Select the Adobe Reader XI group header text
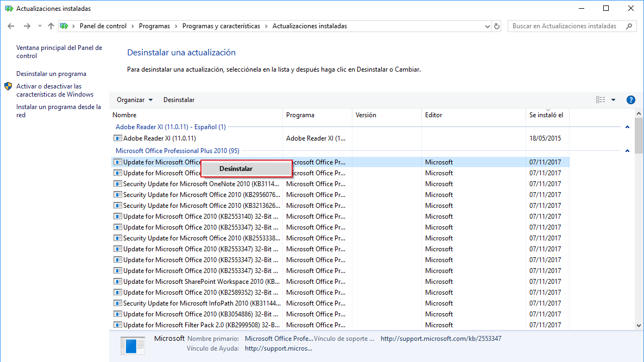This screenshot has width=644, height=362. (171, 127)
